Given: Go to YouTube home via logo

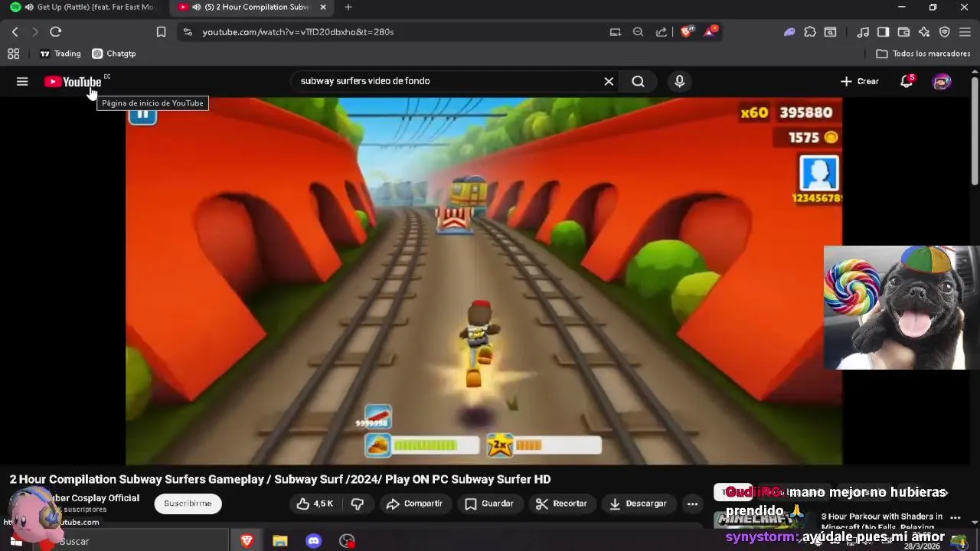Looking at the screenshot, I should [73, 82].
